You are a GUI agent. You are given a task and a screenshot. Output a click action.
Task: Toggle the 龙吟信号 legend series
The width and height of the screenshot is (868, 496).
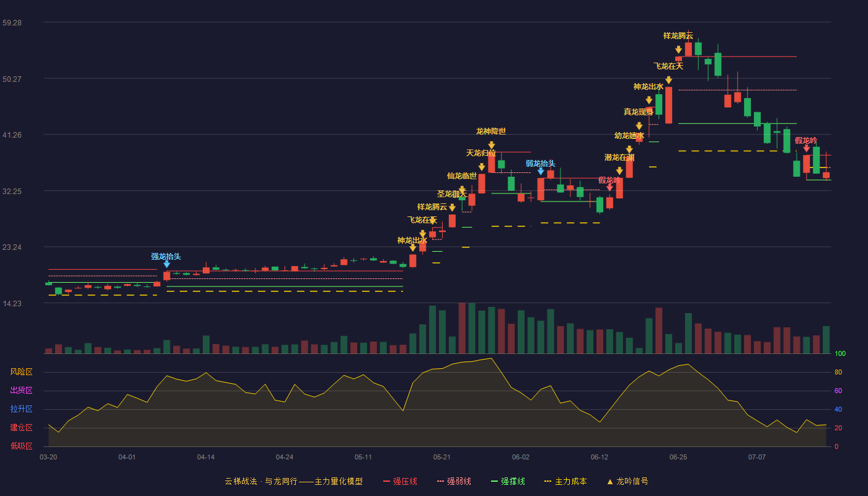pyautogui.click(x=627, y=481)
